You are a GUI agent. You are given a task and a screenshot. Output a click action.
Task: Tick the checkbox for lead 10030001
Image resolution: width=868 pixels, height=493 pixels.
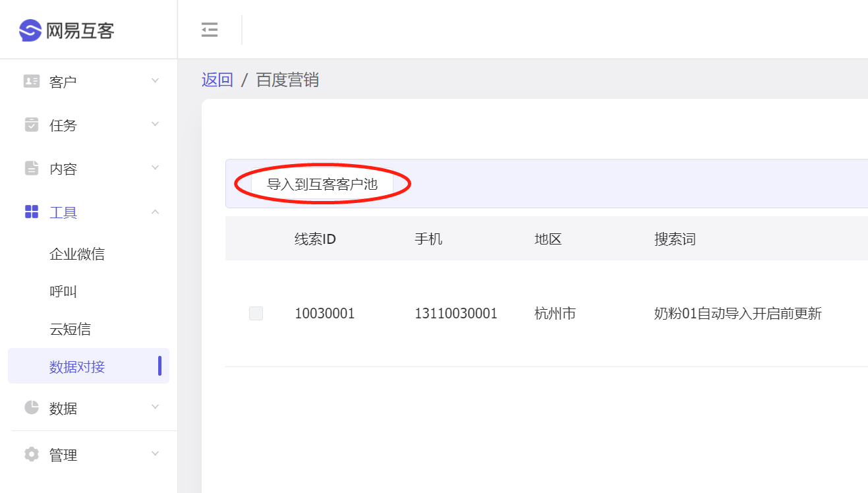pos(256,314)
